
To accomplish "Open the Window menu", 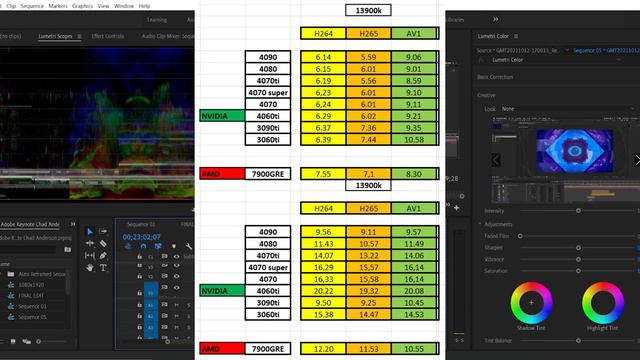I will [x=124, y=6].
